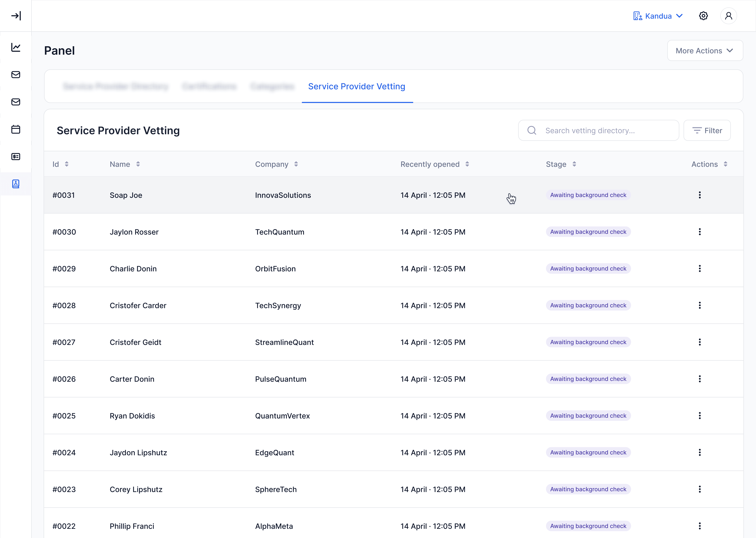756x538 pixels.
Task: Open the user profile avatar icon
Action: tap(729, 16)
